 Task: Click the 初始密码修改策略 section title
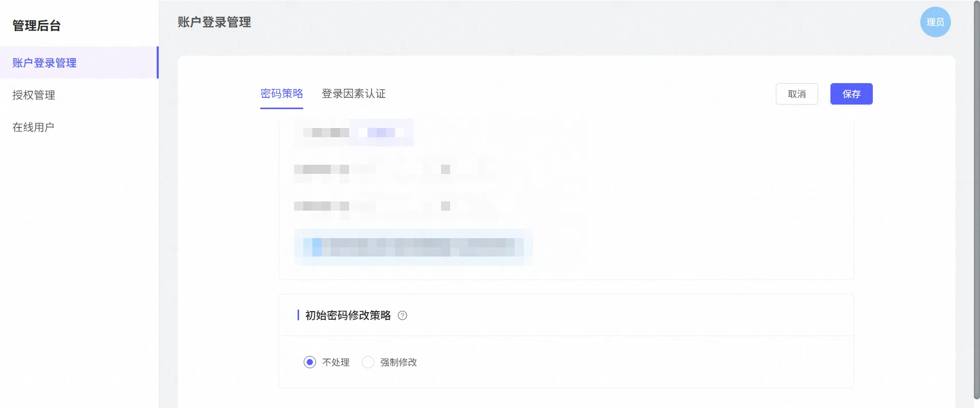(348, 316)
